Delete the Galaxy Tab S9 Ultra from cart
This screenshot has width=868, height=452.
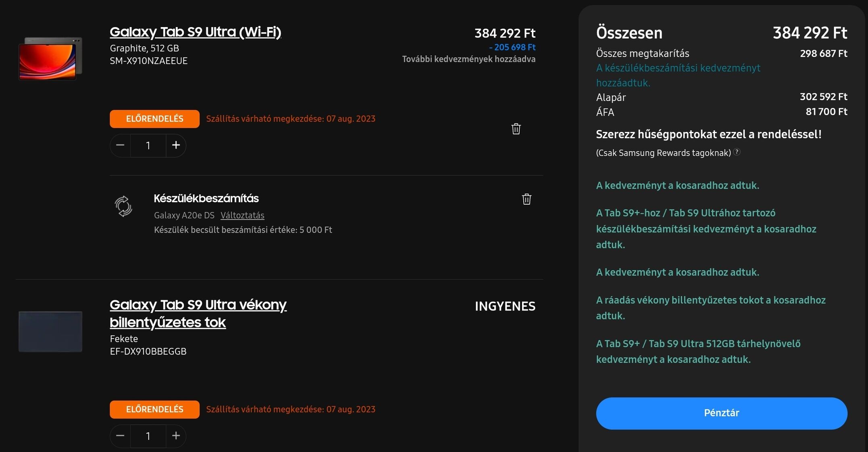[x=516, y=129]
